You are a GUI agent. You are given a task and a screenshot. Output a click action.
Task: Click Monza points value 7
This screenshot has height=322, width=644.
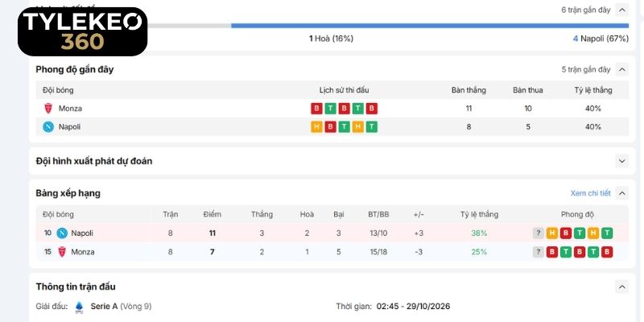click(x=212, y=252)
